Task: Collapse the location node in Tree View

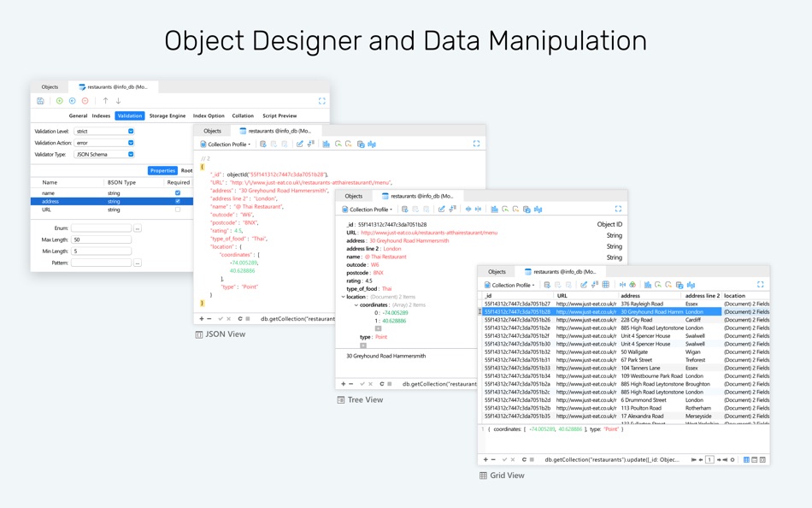Action: coord(343,297)
